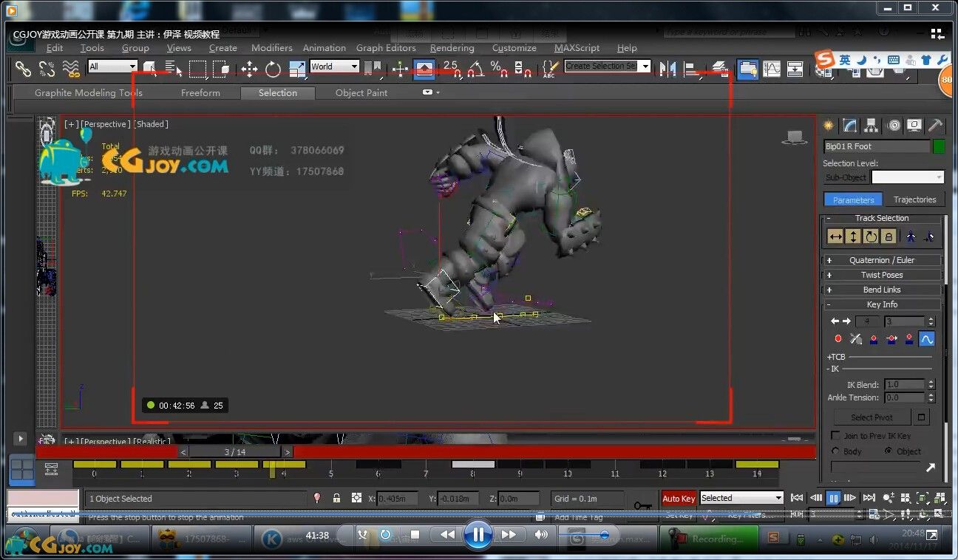The width and height of the screenshot is (958, 560).
Task: Expand the Quaternion / Euler rollout
Action: [x=882, y=260]
